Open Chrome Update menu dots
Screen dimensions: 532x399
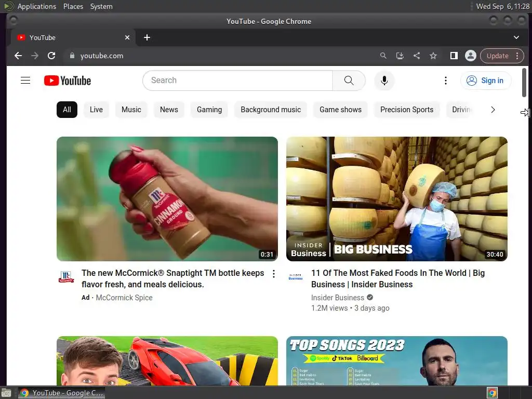(517, 56)
